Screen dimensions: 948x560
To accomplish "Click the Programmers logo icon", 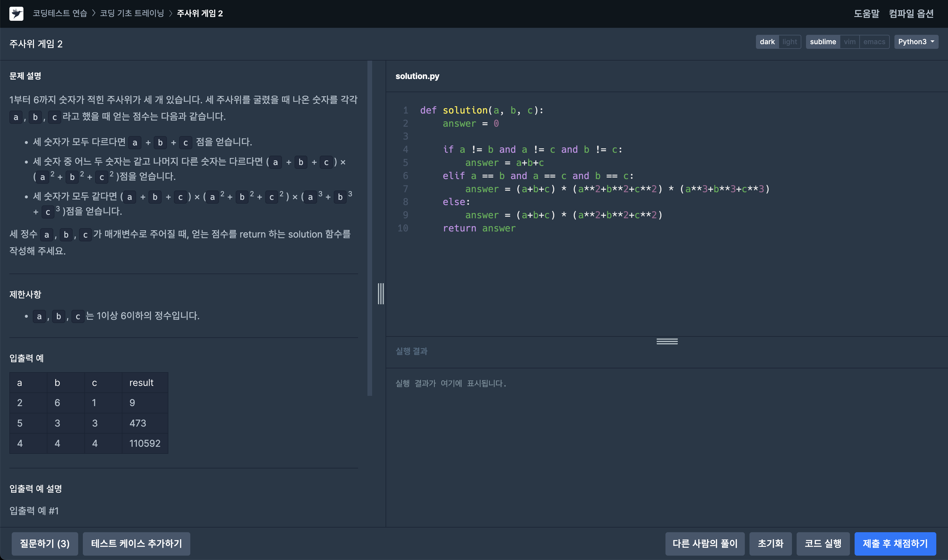I will (16, 13).
